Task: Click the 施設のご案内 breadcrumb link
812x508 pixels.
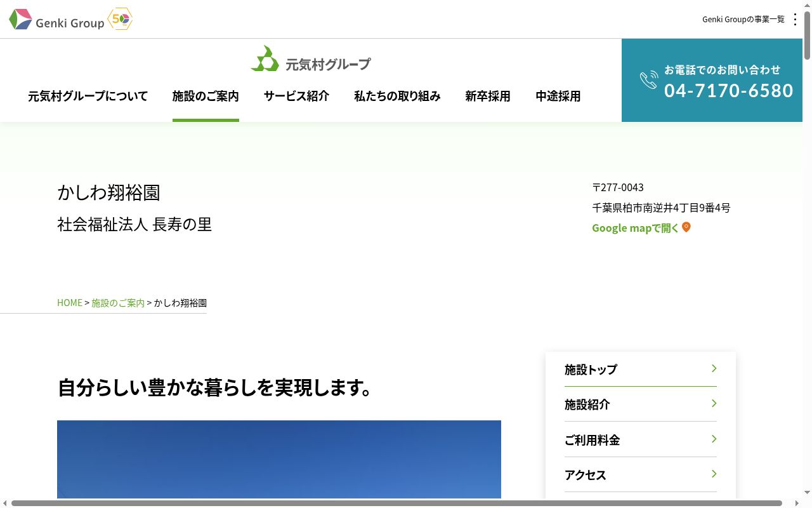Action: tap(118, 303)
